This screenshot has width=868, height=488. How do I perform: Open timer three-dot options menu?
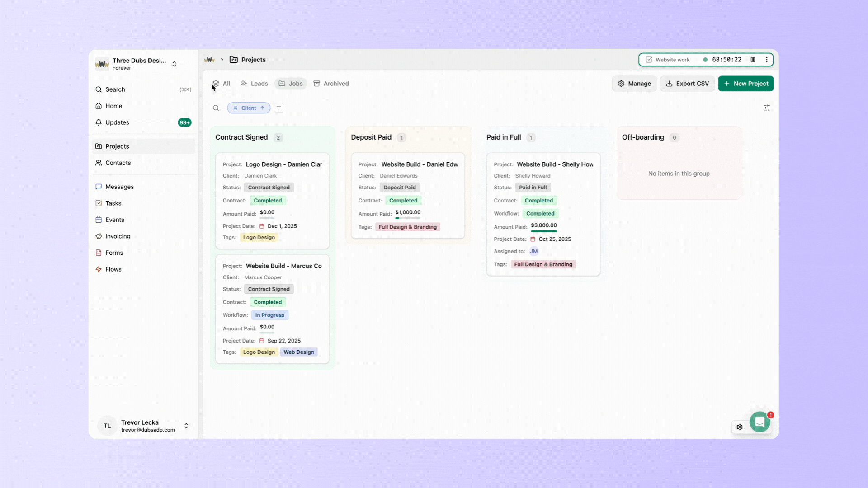(767, 60)
